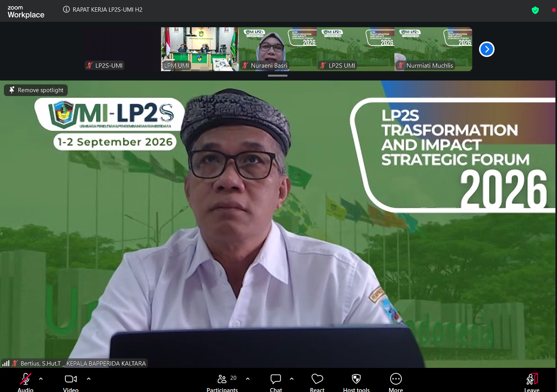The image size is (557, 392).
Task: Click muted mic icon on LP2S-UMI tile
Action: point(89,65)
